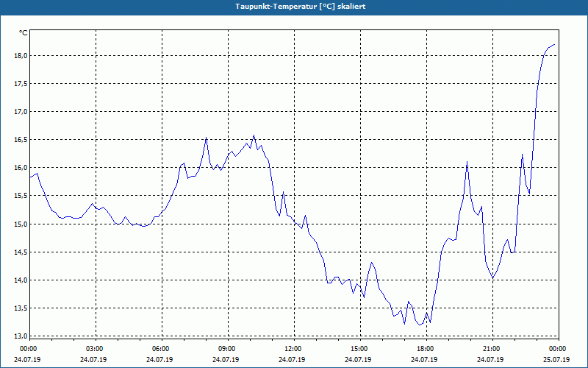Image resolution: width=588 pixels, height=368 pixels.
Task: Click the 13,5 y-axis label
Action: pyautogui.click(x=21, y=308)
